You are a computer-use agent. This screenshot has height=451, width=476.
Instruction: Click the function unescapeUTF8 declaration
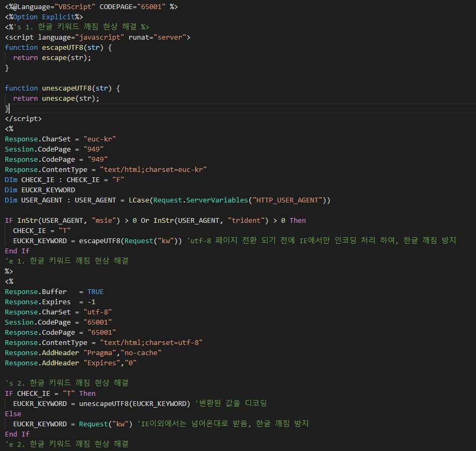coord(62,88)
